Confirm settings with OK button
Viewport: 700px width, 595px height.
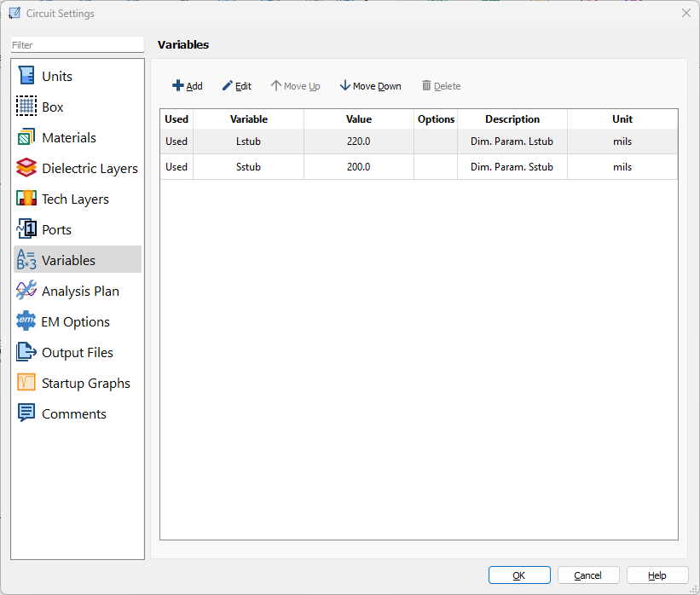[x=519, y=575]
